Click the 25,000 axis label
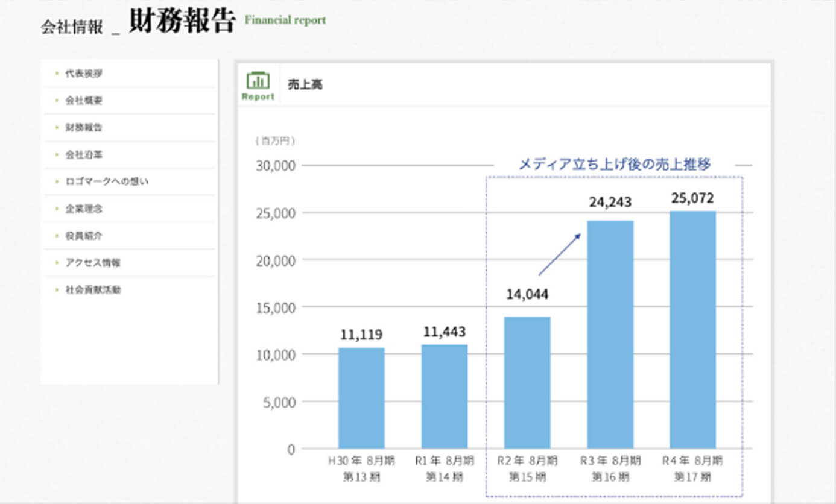Screen dimensions: 836x504 [274, 213]
